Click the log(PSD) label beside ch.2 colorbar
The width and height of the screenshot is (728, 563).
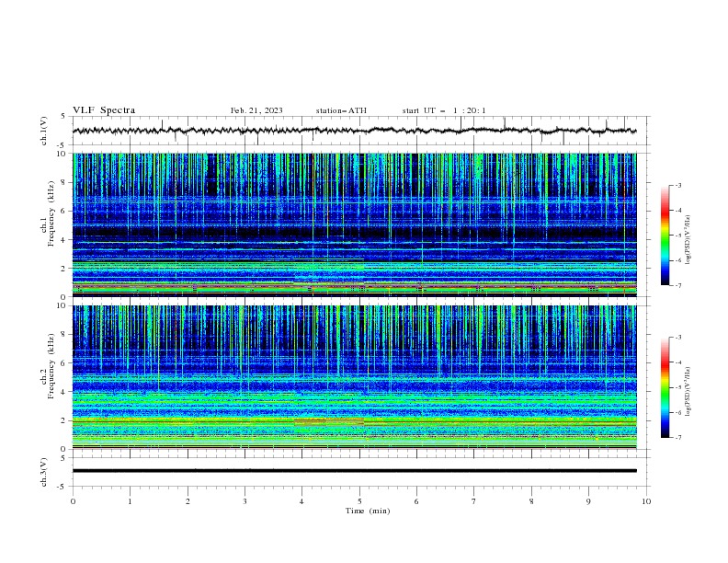point(688,392)
